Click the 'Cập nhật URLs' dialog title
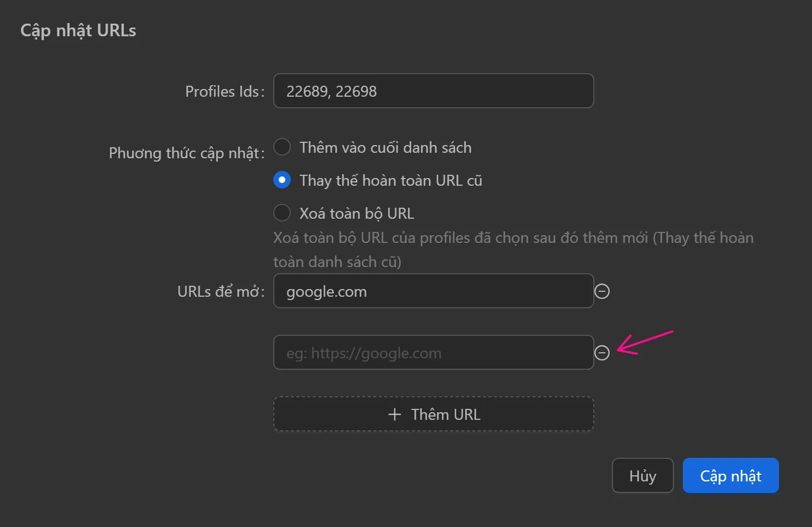The image size is (812, 527). 78,31
